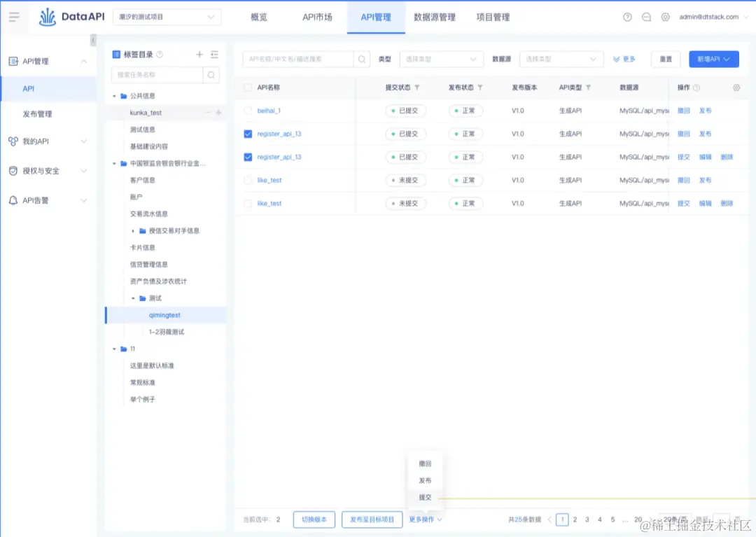Click the 发布至目标项目 button
Image resolution: width=756 pixels, height=537 pixels.
pos(372,519)
